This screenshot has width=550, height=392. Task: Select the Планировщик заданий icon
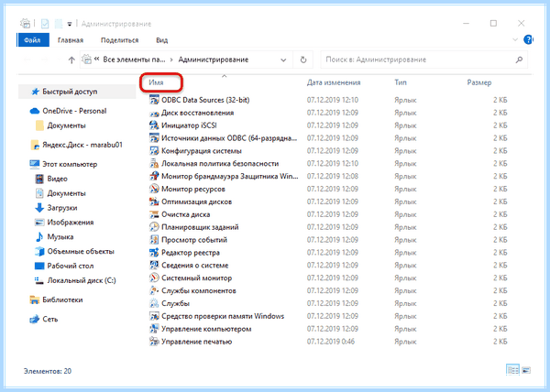(154, 227)
